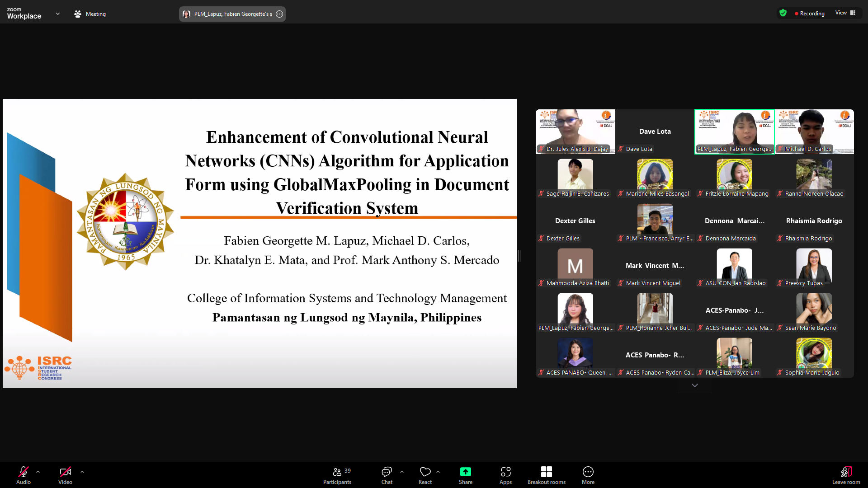Select Michael D. Carlos video thumbnail
Image resolution: width=868 pixels, height=488 pixels.
tap(814, 131)
